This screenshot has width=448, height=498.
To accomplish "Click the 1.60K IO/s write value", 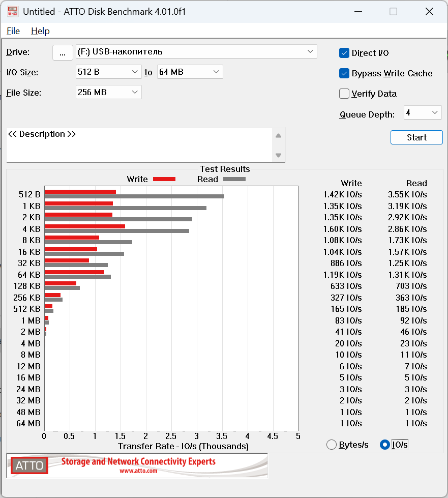I will (343, 229).
